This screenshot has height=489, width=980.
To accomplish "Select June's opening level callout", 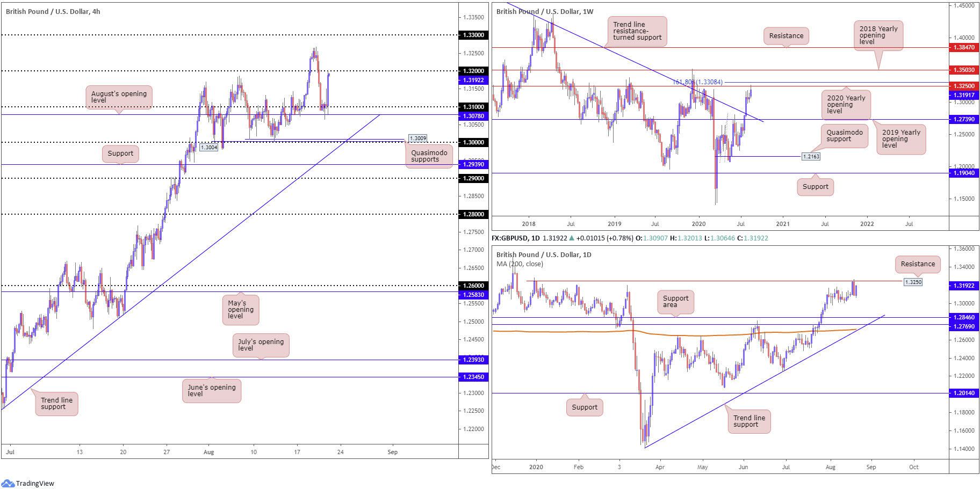I will coord(212,391).
